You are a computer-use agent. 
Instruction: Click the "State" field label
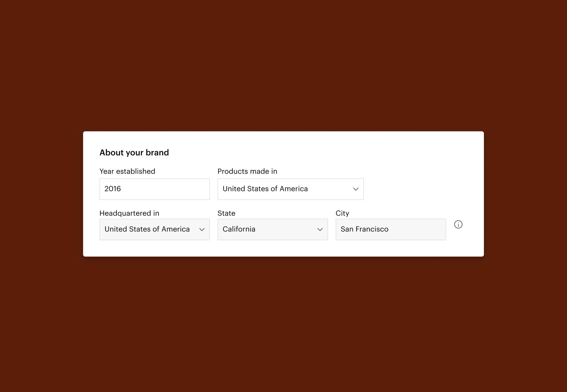(226, 213)
